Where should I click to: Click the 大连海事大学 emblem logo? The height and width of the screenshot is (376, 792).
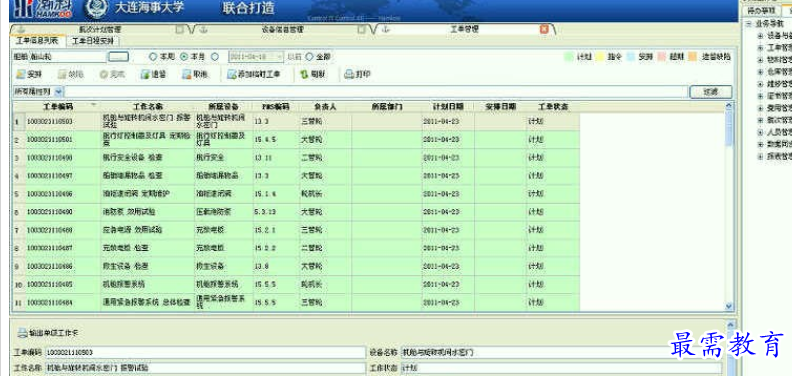click(x=95, y=9)
